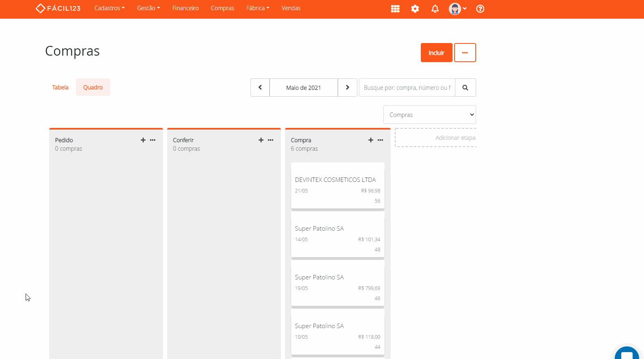644x359 pixels.
Task: Open Financeiro in the top menu
Action: coord(185,8)
